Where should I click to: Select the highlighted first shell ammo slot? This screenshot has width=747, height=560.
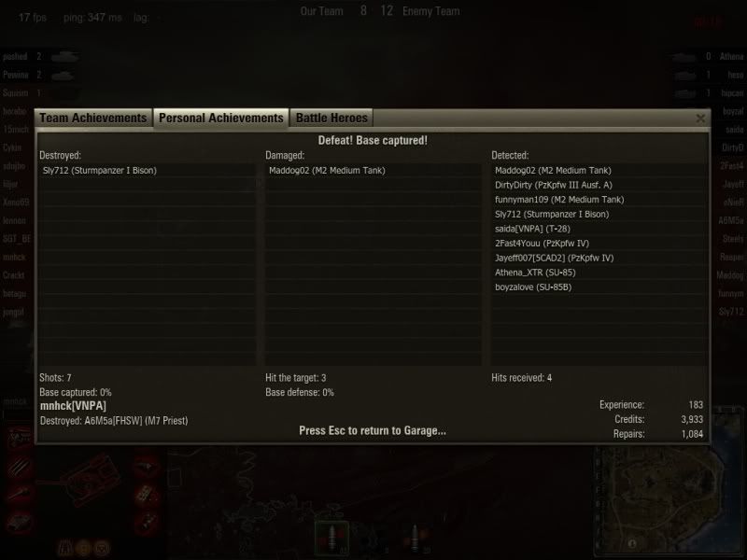(332, 539)
